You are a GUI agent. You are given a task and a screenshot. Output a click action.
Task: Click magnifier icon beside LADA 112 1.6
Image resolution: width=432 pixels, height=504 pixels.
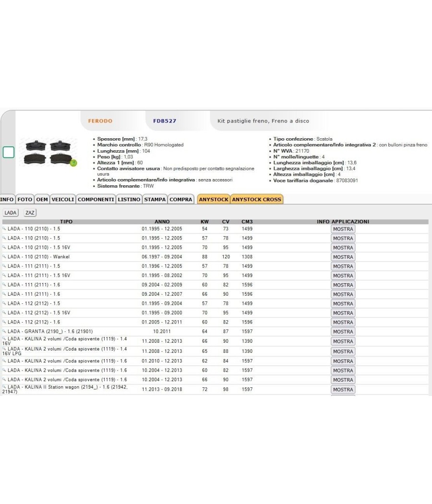(x=4, y=322)
